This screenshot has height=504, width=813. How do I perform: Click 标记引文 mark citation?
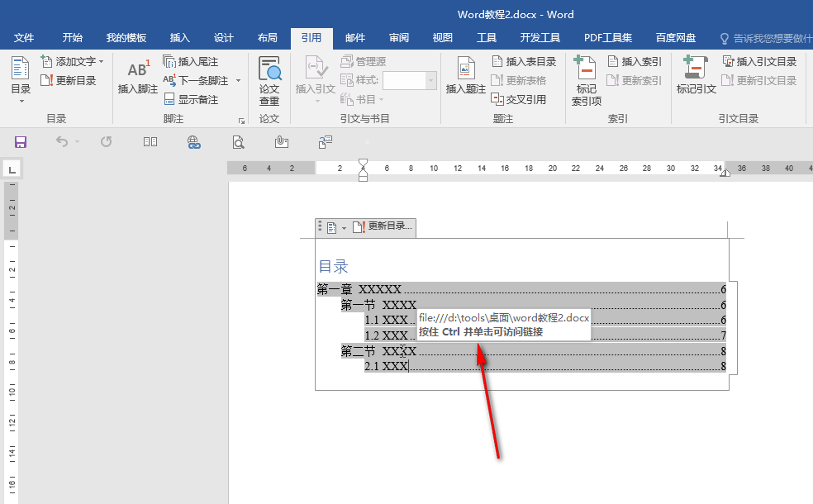tap(696, 76)
